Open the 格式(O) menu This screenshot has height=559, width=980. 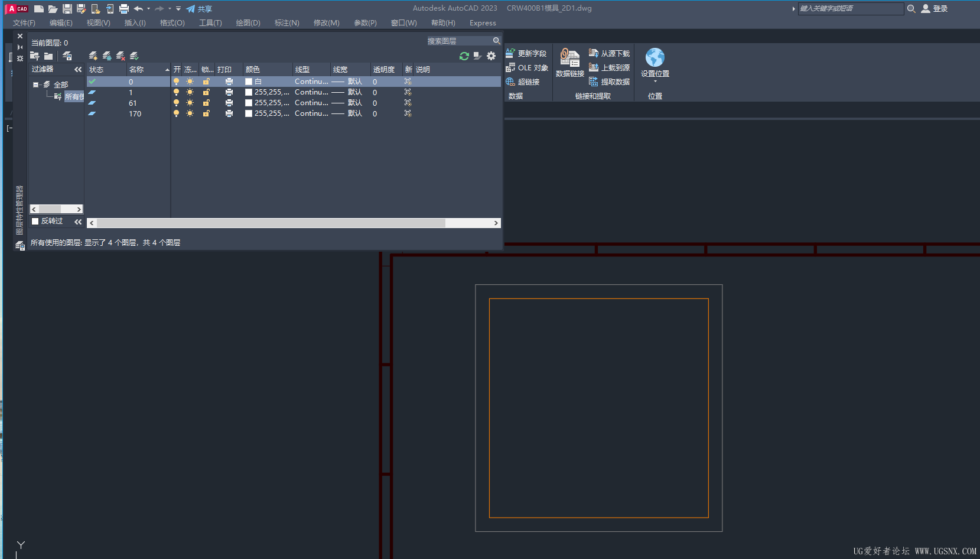click(x=172, y=23)
